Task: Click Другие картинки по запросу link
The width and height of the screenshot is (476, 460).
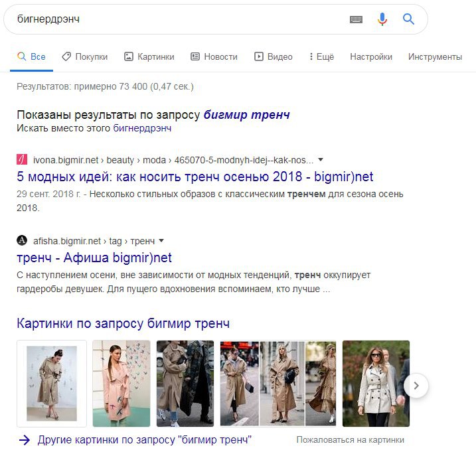Action: [x=145, y=439]
